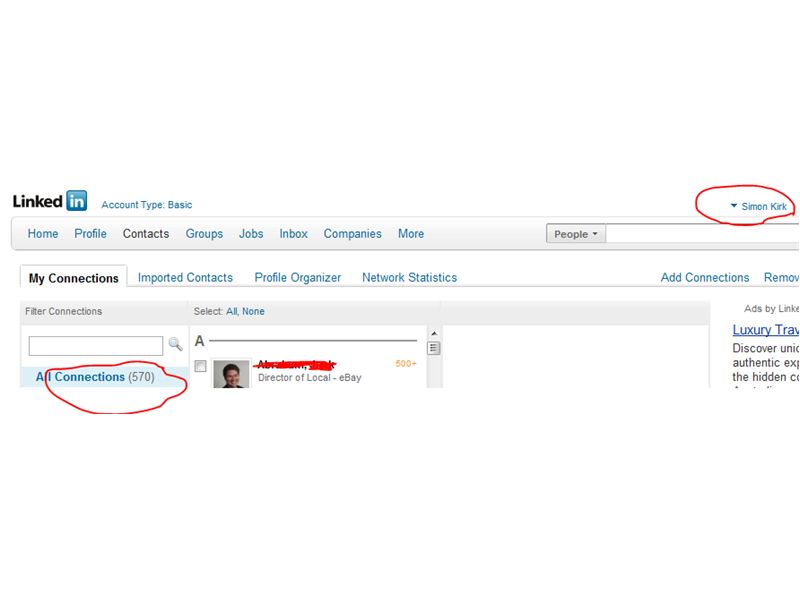This screenshot has height=600, width=800.
Task: Switch to the Imported Contacts tab
Action: [185, 277]
